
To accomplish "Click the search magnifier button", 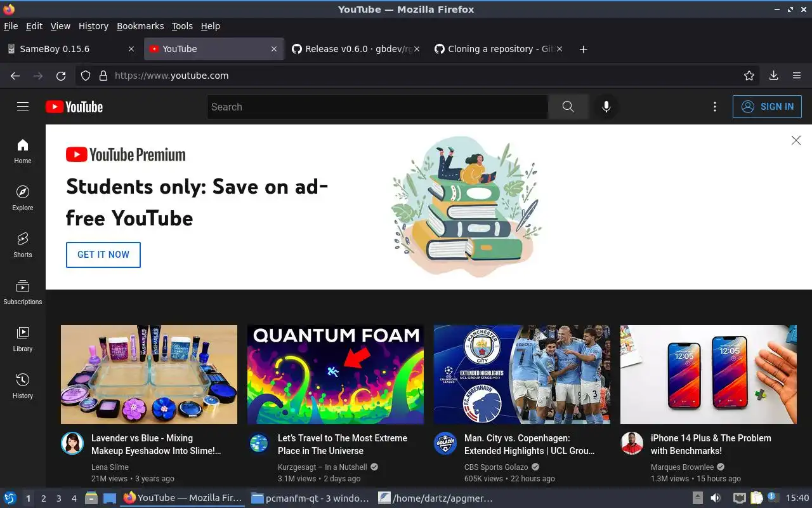I will pyautogui.click(x=568, y=107).
